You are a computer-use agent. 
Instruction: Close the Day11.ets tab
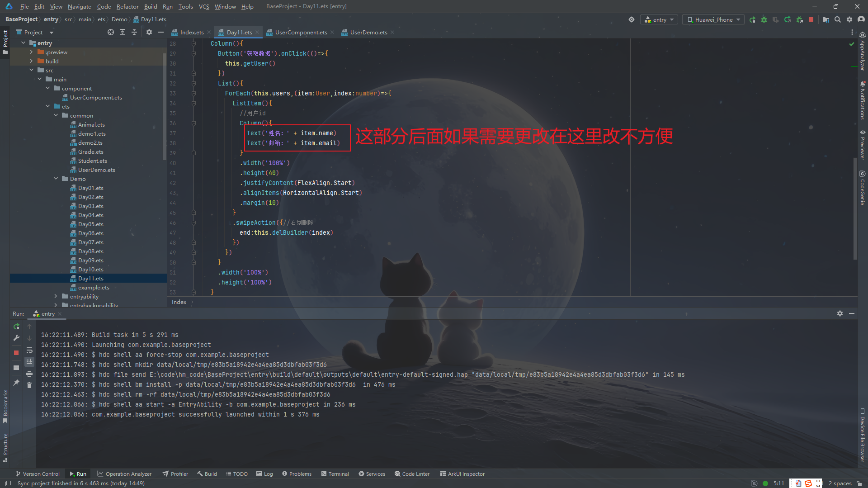pyautogui.click(x=257, y=32)
